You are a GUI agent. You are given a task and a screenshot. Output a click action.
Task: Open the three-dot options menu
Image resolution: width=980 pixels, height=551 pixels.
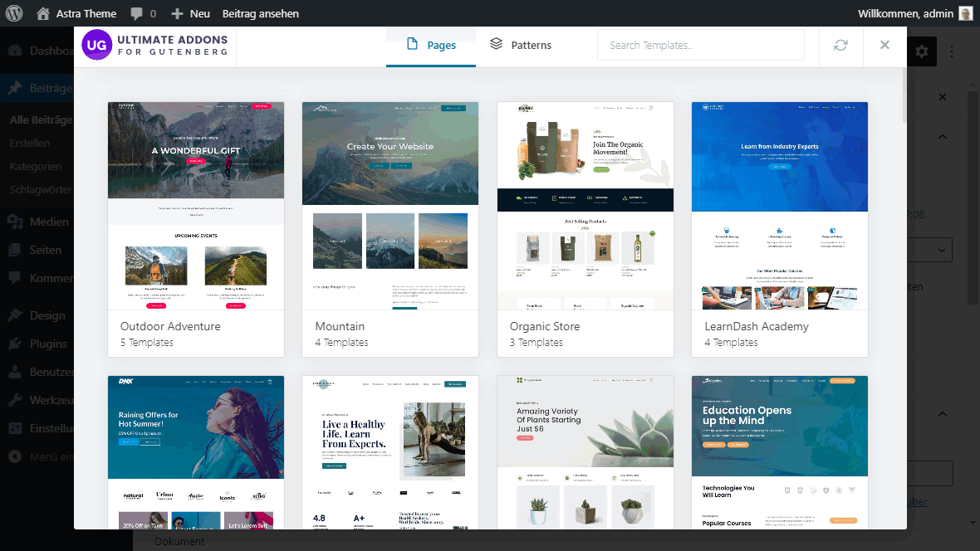point(952,51)
